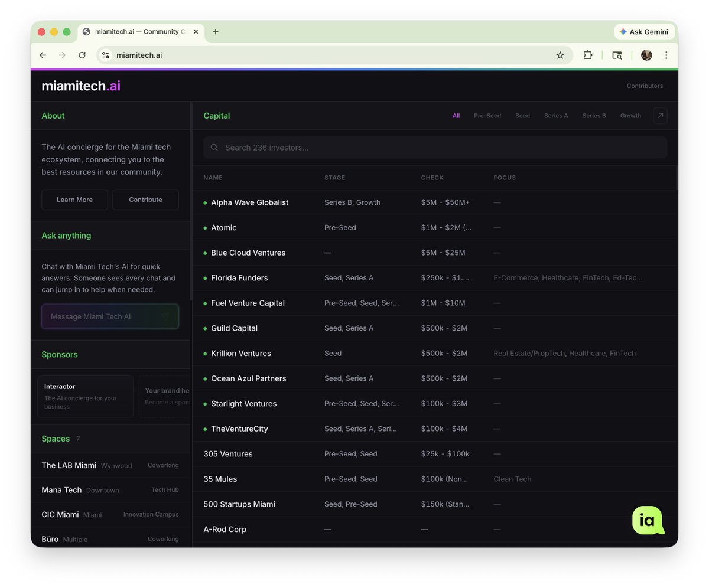709x588 pixels.
Task: Open A-Rod Corp investor row
Action: click(x=435, y=530)
